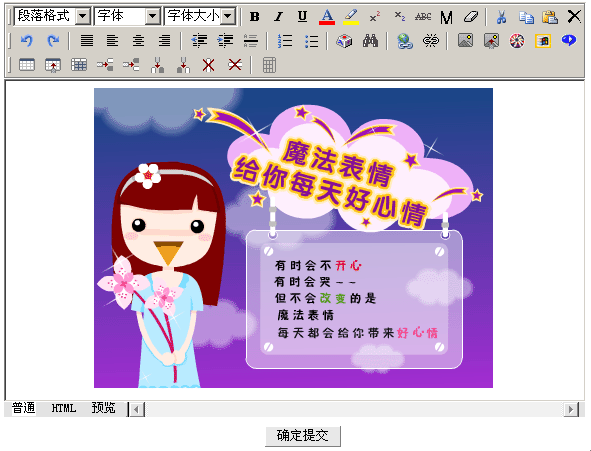Center align the paragraph
591x451 pixels.
[x=138, y=41]
